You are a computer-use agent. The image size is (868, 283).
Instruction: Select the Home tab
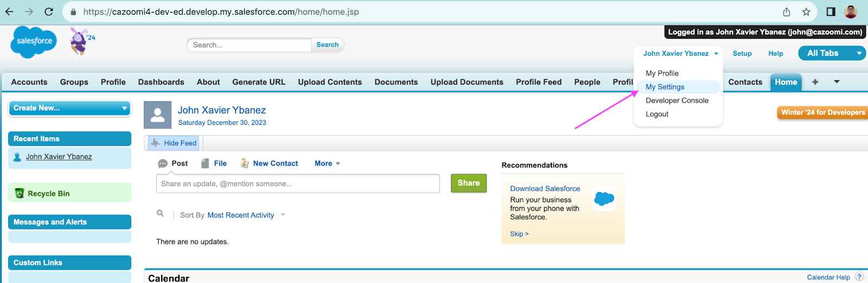tap(786, 82)
